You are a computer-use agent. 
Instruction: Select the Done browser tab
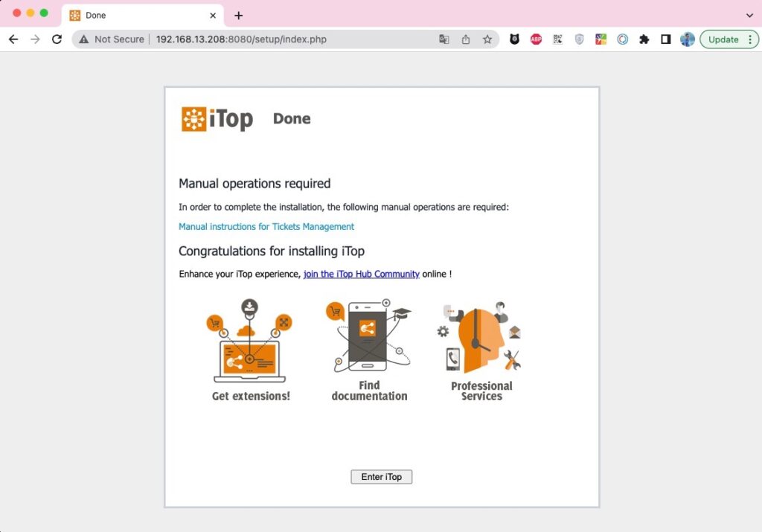pyautogui.click(x=143, y=16)
